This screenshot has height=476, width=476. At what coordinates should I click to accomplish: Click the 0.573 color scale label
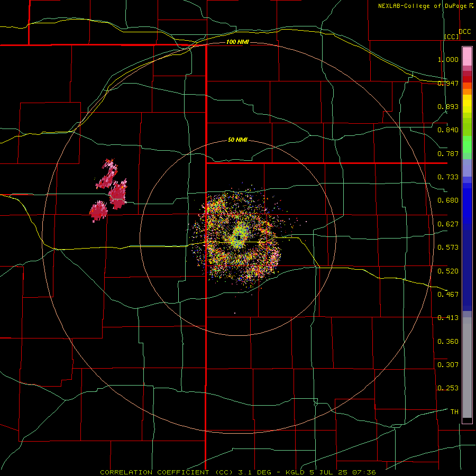tap(448, 248)
